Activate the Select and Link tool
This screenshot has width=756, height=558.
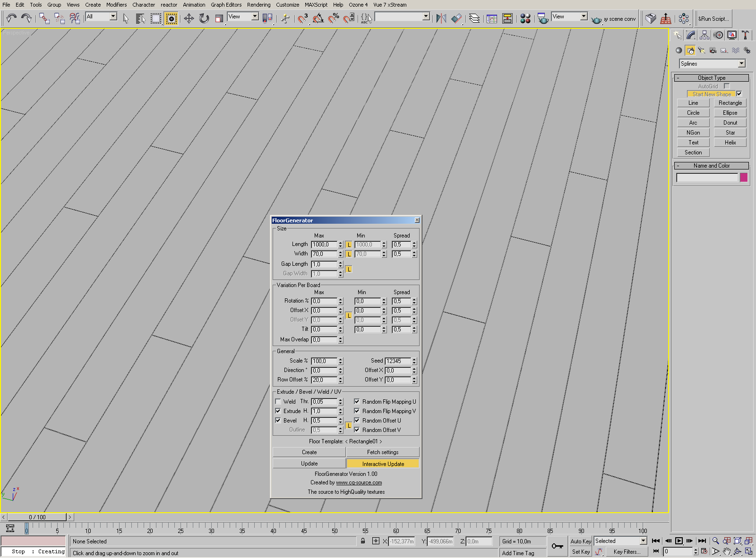click(x=44, y=18)
